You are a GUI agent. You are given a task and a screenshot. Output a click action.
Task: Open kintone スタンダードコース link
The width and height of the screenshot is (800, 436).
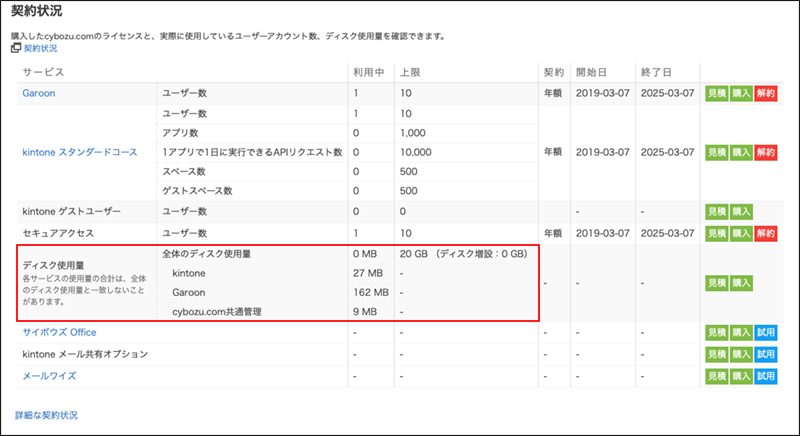tap(79, 152)
